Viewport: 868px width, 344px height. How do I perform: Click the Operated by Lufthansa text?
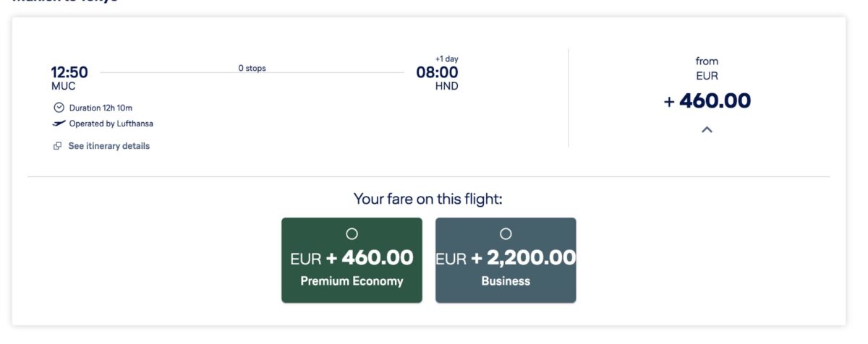coord(111,124)
